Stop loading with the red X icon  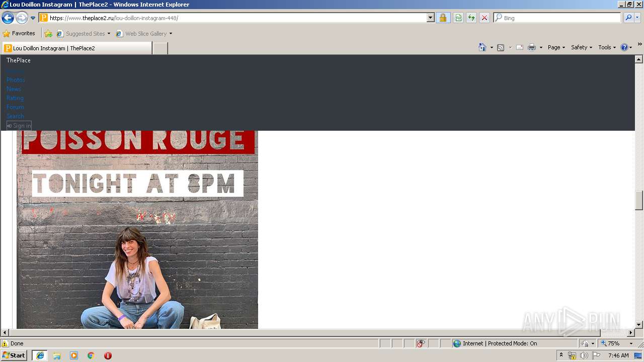pos(485,18)
